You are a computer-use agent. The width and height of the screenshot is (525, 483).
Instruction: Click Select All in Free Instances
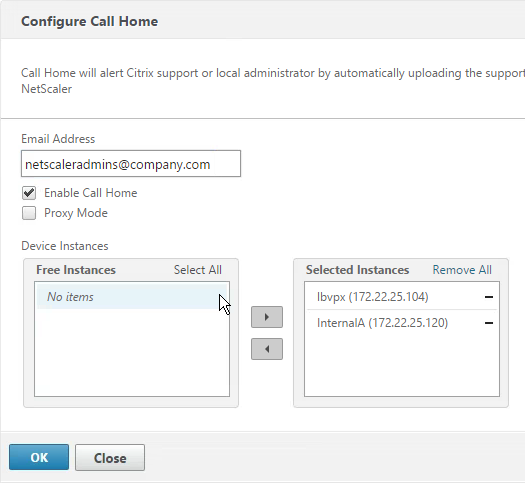[x=198, y=270]
